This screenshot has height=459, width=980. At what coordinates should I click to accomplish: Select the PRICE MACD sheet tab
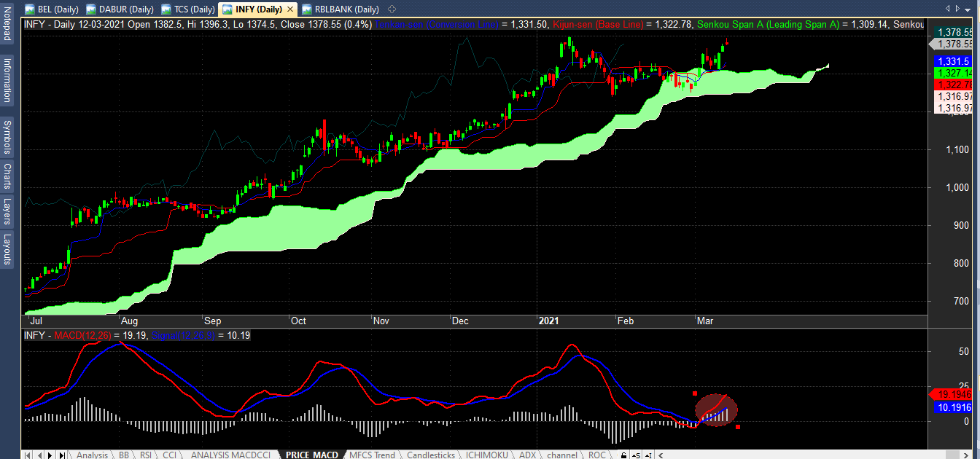(312, 455)
